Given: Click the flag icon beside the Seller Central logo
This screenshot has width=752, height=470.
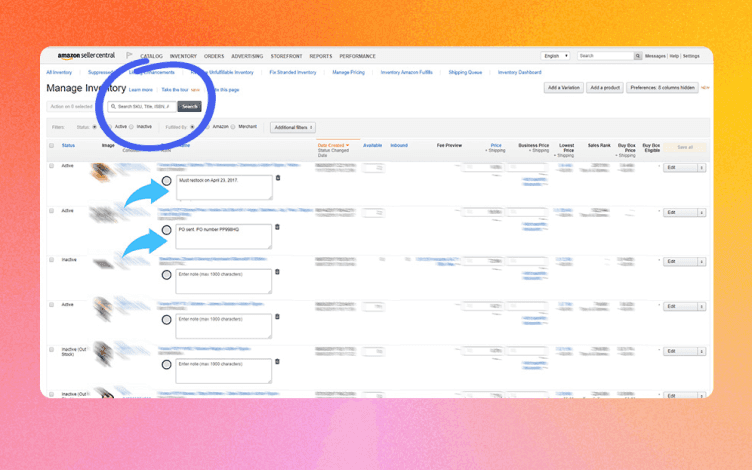Looking at the screenshot, I should point(129,56).
